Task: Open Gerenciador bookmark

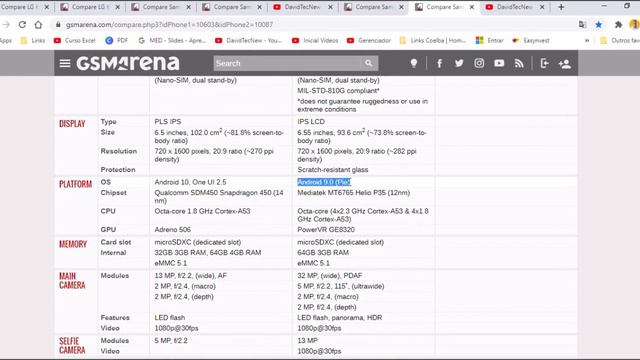Action: 369,40
